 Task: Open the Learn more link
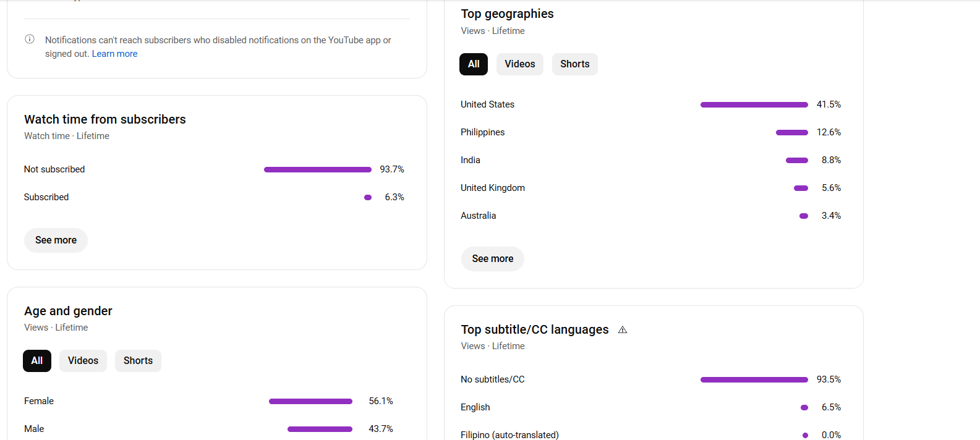click(114, 54)
